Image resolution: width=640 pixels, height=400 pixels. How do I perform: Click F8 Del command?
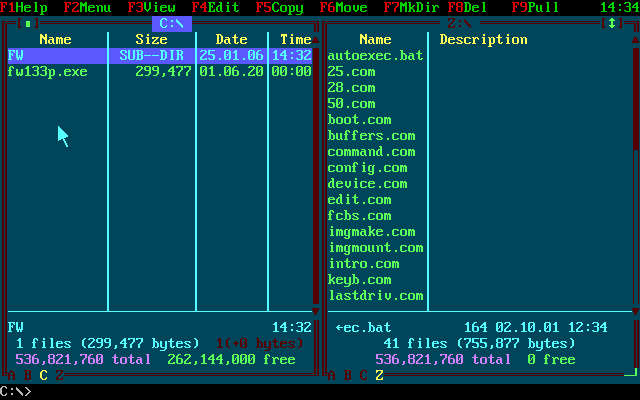coord(467,7)
